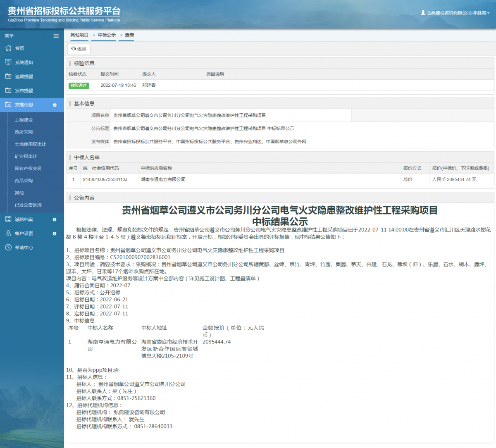Select 工程建设 in the sidebar
This screenshot has width=496, height=448.
pos(24,120)
